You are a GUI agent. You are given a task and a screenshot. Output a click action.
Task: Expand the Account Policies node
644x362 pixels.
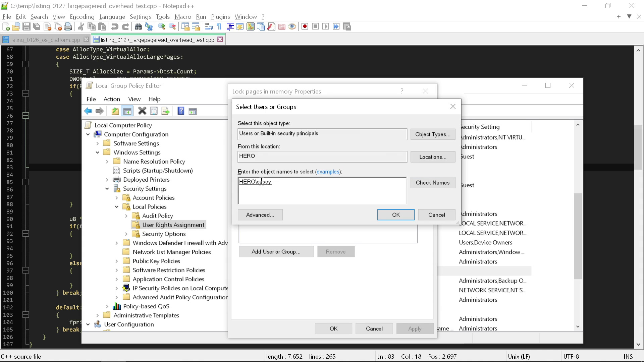(117, 198)
